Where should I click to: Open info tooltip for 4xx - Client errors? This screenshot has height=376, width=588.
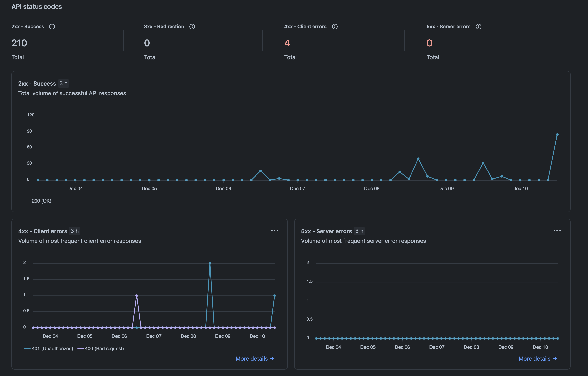335,27
